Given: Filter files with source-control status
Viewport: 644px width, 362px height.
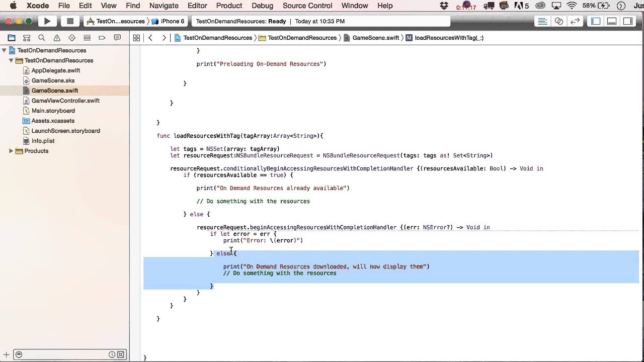Looking at the screenshot, I should tap(121, 354).
